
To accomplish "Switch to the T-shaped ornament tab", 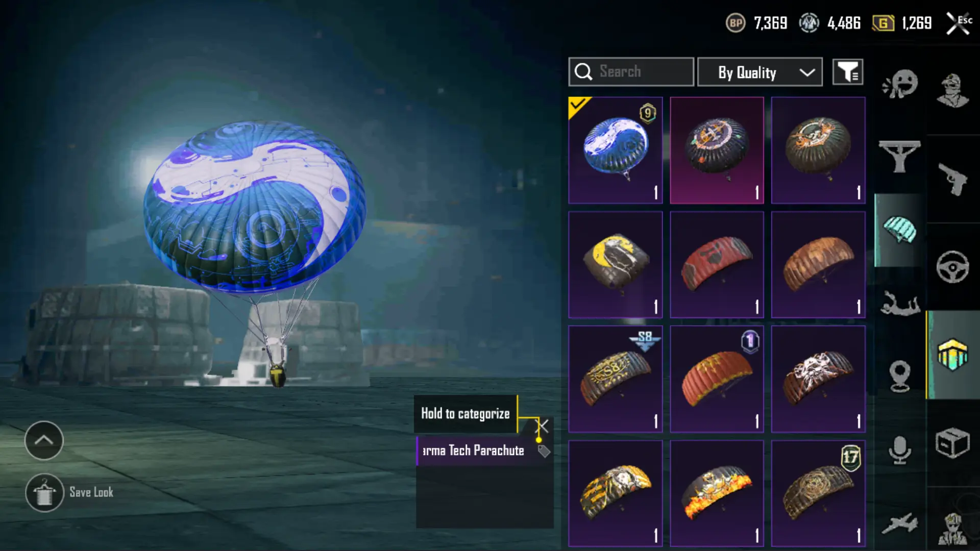I will [x=900, y=156].
